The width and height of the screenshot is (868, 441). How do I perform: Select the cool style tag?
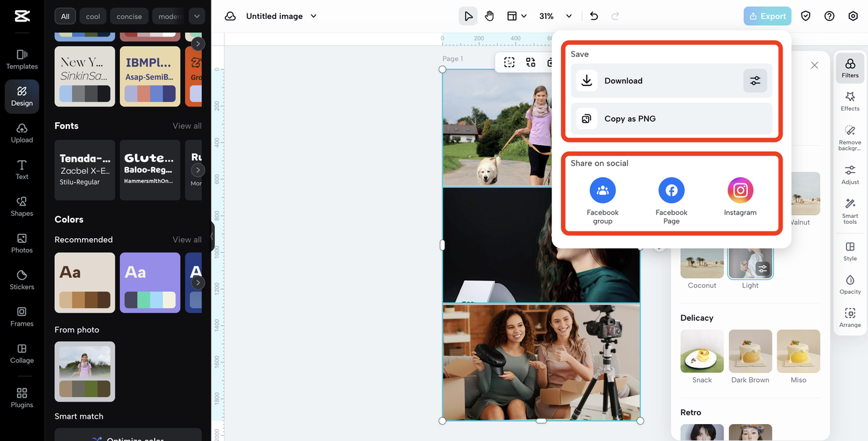tap(93, 16)
